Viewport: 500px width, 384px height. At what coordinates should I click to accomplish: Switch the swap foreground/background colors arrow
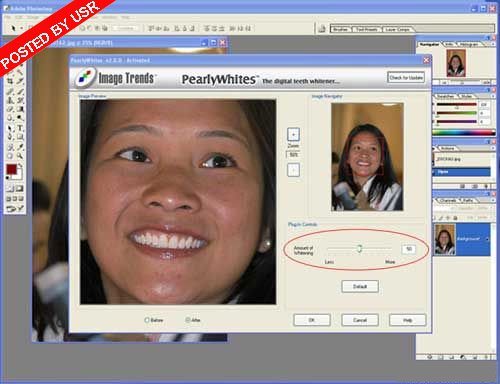coord(20,166)
